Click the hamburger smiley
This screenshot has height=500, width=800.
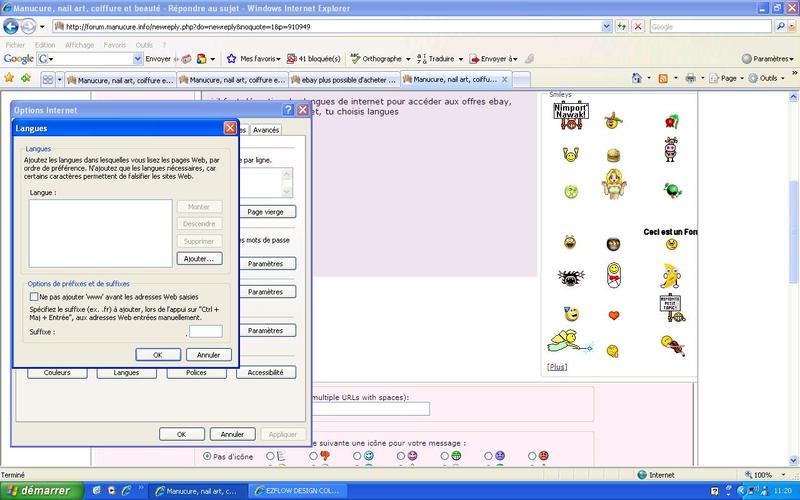click(x=613, y=155)
